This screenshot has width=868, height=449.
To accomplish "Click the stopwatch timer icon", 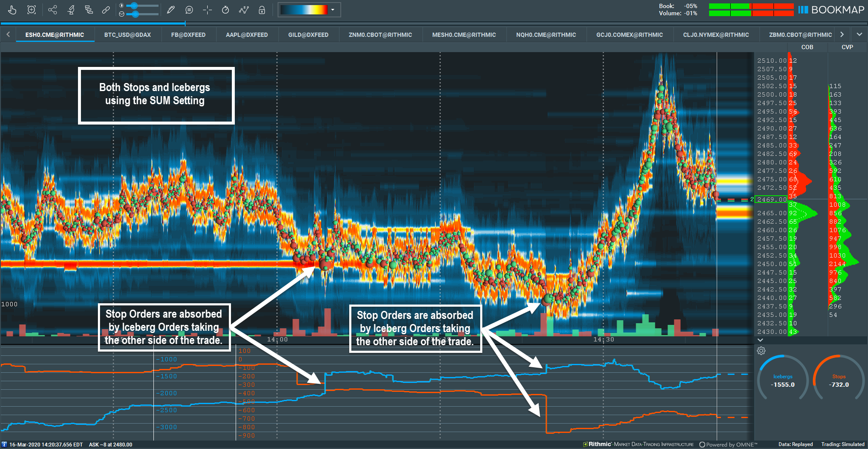I will click(225, 10).
